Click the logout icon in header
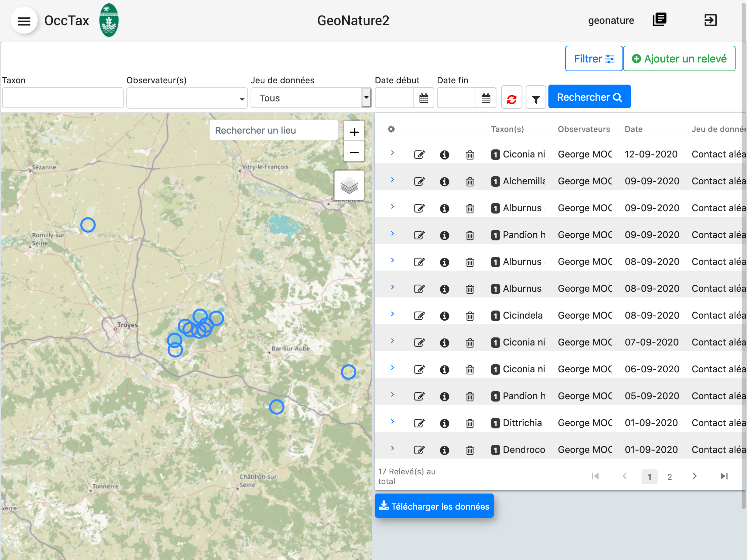This screenshot has height=560, width=747. click(x=710, y=20)
